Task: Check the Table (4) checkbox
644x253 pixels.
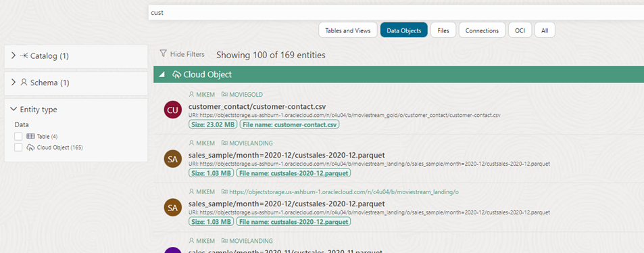Action: (18, 136)
